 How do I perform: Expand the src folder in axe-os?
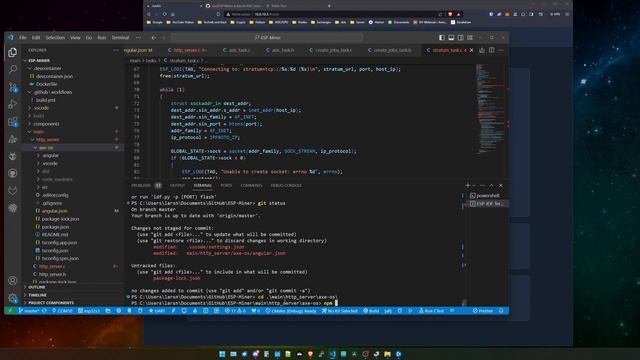click(x=44, y=187)
